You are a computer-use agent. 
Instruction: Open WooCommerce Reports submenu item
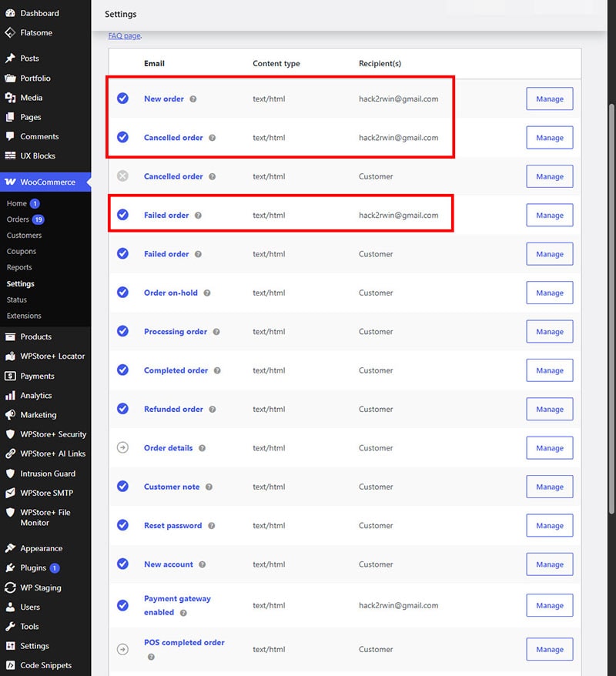click(19, 267)
